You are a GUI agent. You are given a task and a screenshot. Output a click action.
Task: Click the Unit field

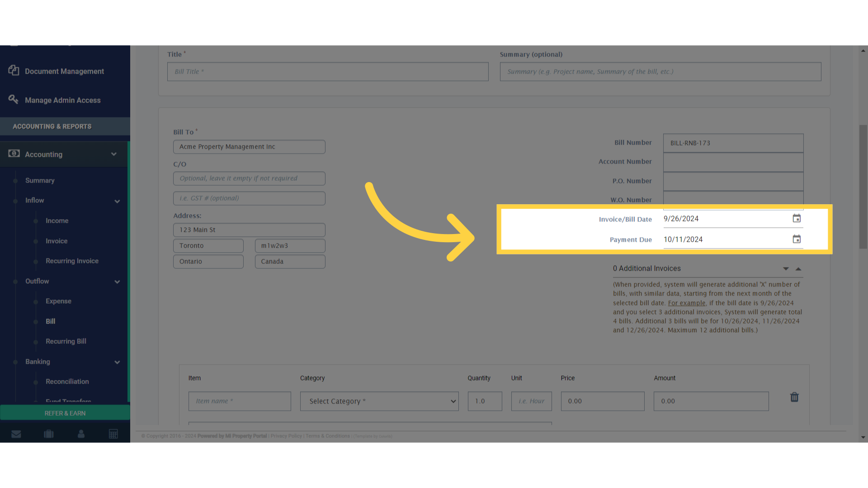pyautogui.click(x=531, y=401)
